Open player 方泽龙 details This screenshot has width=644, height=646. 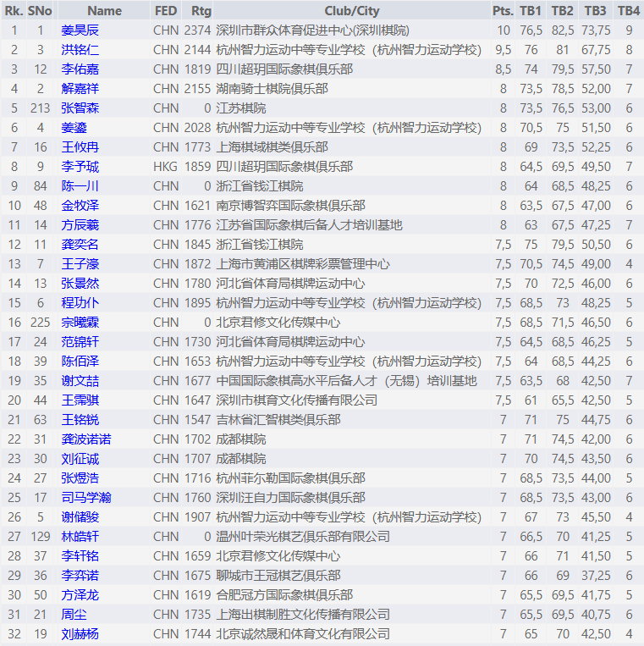(x=80, y=594)
